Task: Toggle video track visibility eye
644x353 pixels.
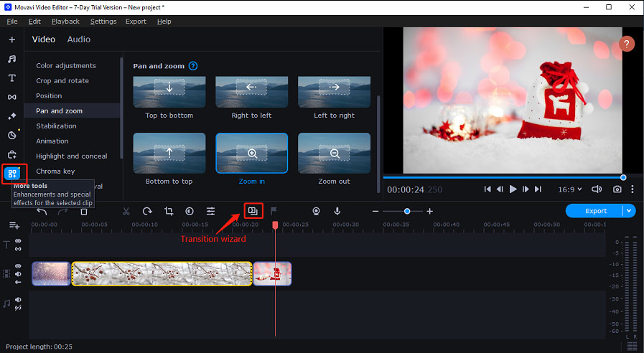Action: point(18,266)
